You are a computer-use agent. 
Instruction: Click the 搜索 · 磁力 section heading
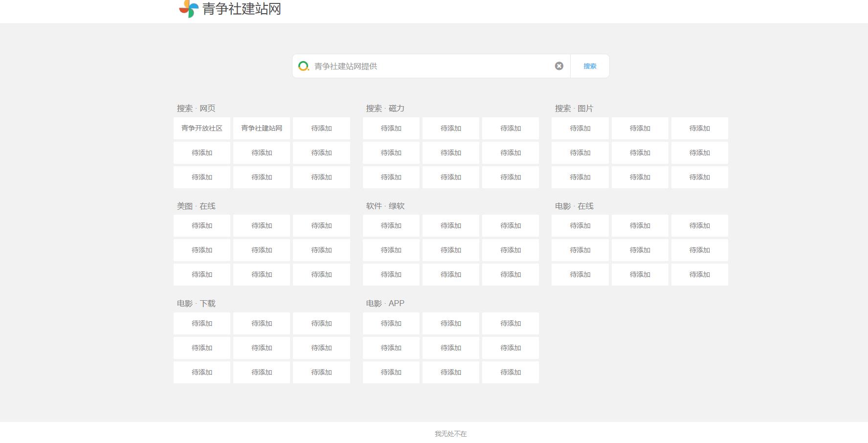coord(385,109)
